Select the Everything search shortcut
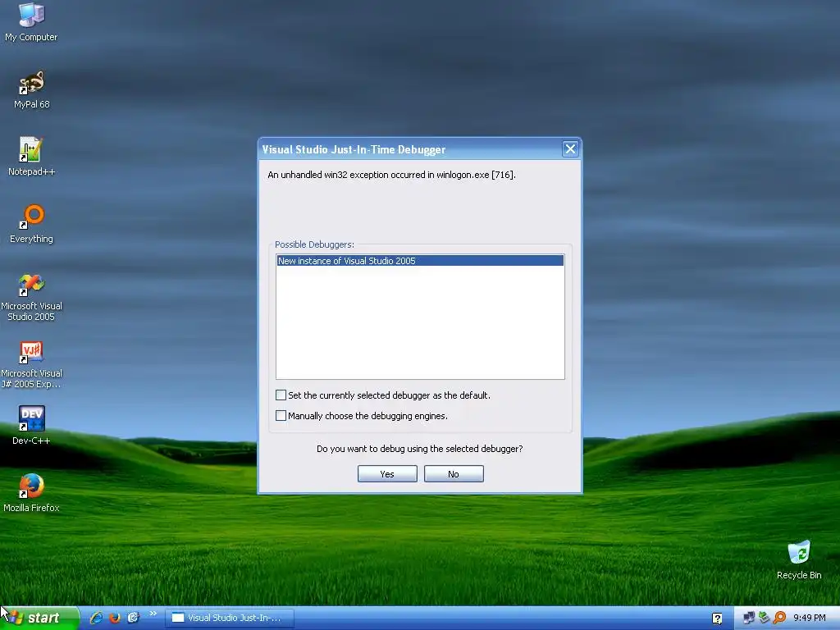 point(31,224)
